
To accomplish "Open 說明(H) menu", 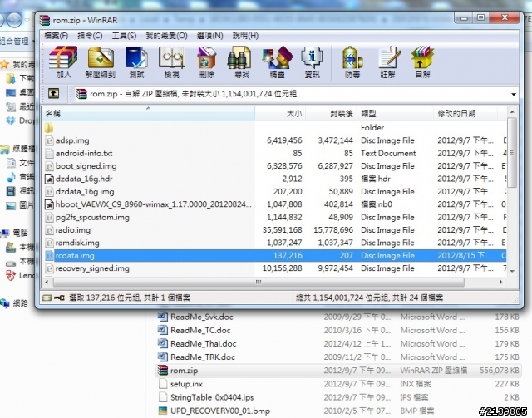I will 245,36.
